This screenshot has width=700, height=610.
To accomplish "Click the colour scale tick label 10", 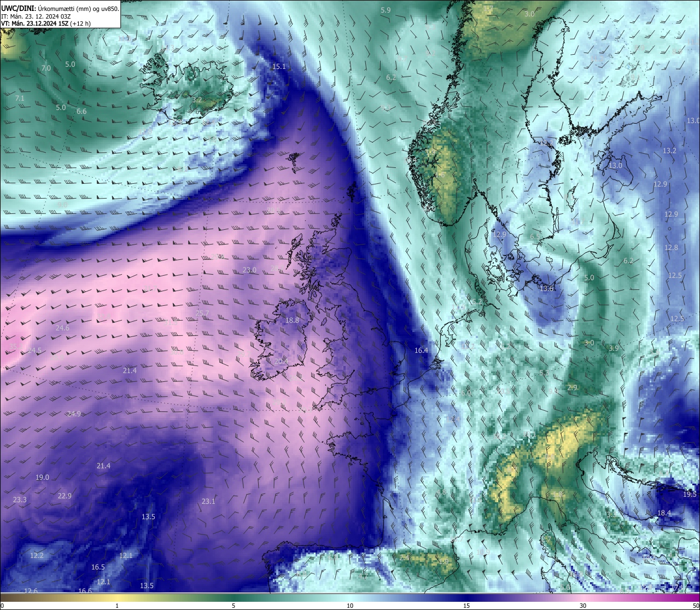I will point(350,606).
